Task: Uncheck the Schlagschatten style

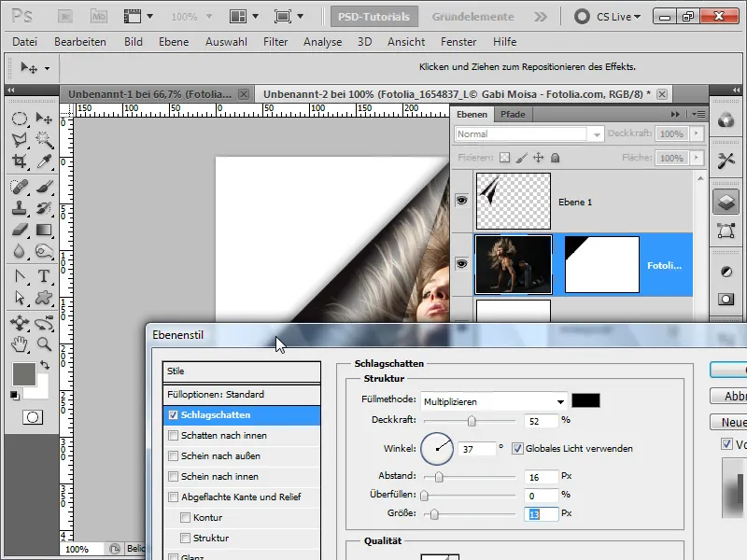Action: pos(173,415)
